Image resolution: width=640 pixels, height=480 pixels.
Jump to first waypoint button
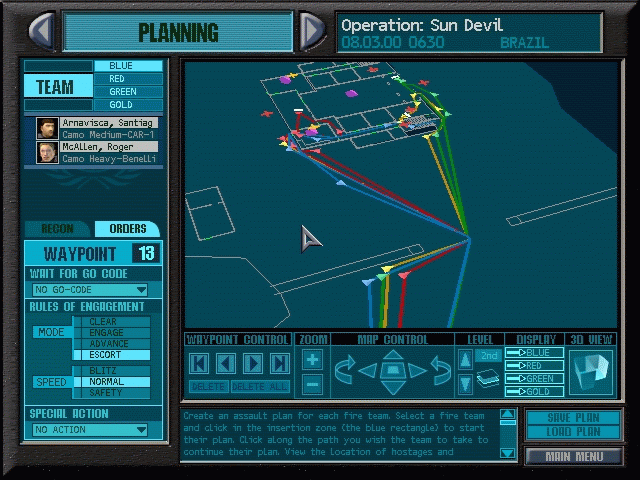click(199, 363)
